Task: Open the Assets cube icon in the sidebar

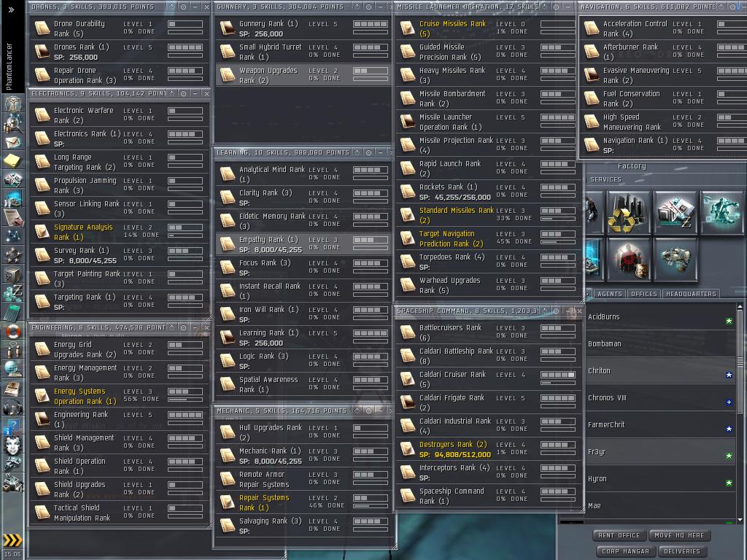Action: (x=13, y=275)
